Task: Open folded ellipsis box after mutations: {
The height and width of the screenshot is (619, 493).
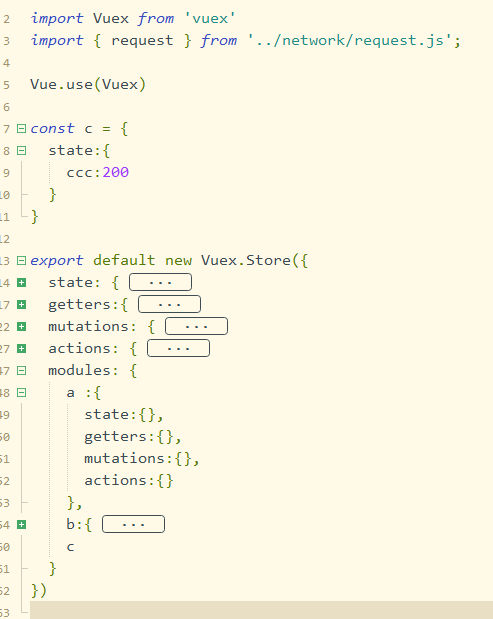Action: [196, 326]
